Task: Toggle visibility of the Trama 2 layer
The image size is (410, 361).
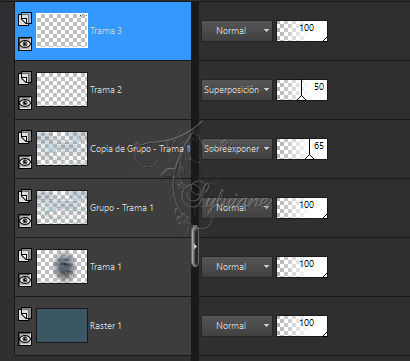Action: point(25,103)
